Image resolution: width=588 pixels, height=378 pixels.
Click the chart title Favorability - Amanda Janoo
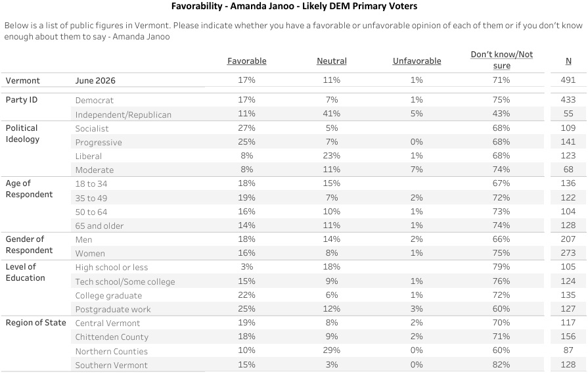(x=294, y=6)
